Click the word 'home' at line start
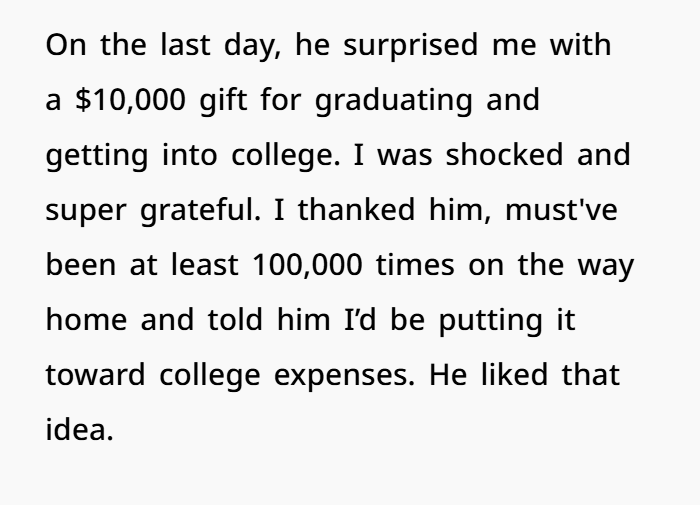Image resolution: width=700 pixels, height=505 pixels. pyautogui.click(x=87, y=320)
